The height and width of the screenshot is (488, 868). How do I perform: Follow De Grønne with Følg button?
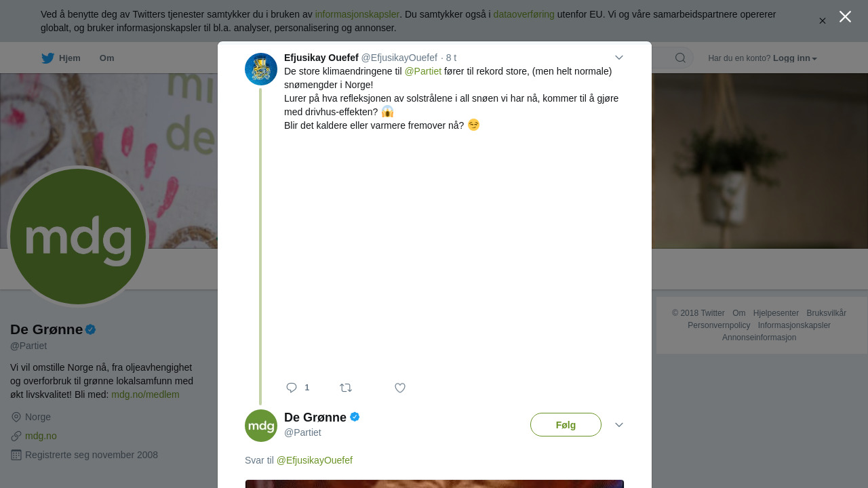pos(566,425)
